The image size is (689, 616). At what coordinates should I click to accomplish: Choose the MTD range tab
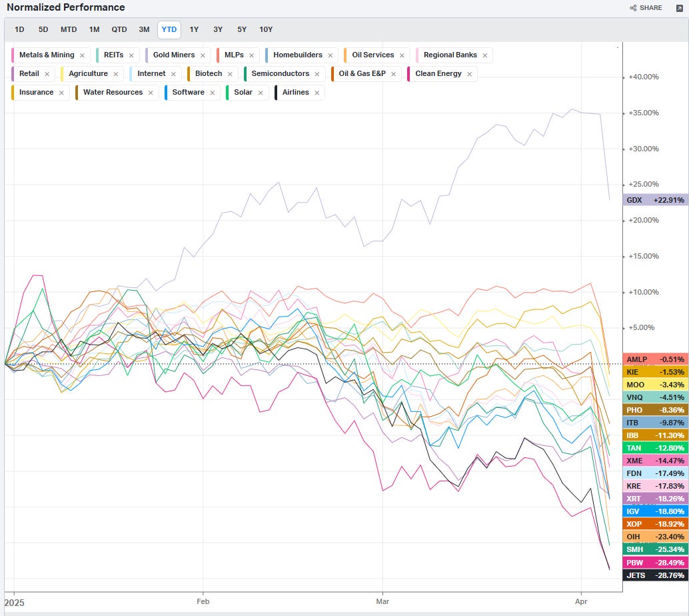click(x=69, y=29)
